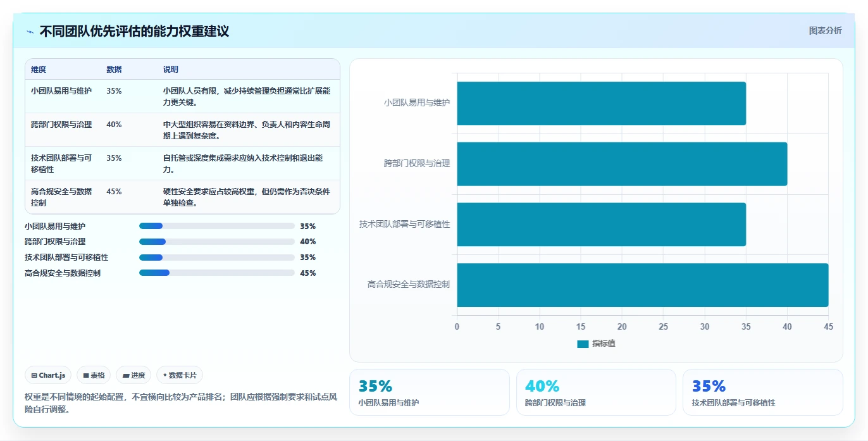Click the 跨部门权限与治理 progress bar
Screen dimensions: 868x441
[x=217, y=242]
